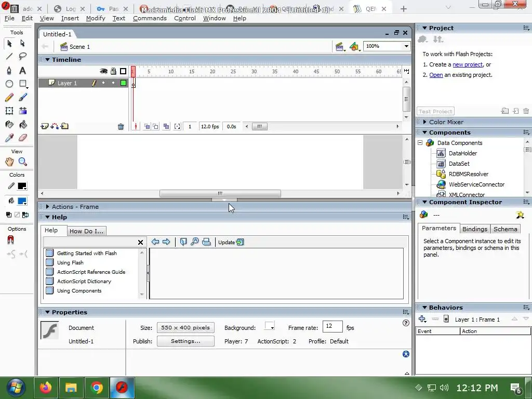532x399 pixels.
Task: Open the Commands menu
Action: pos(150,18)
